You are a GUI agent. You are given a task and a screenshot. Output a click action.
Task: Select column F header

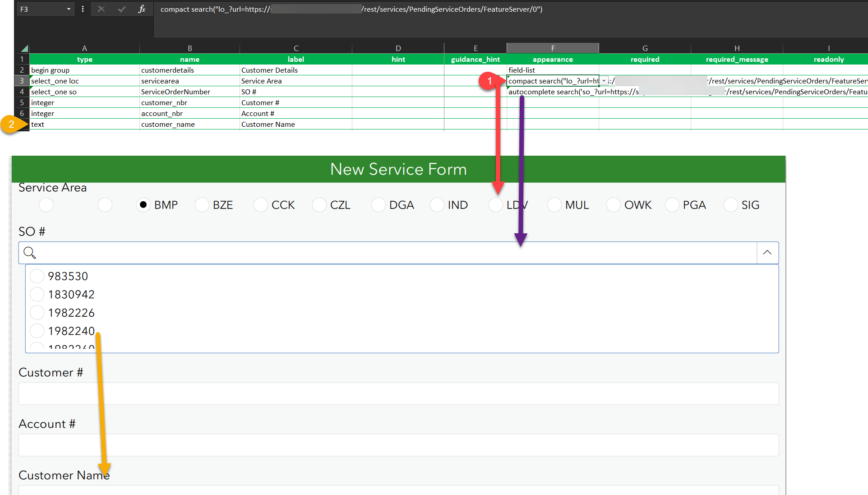click(553, 48)
